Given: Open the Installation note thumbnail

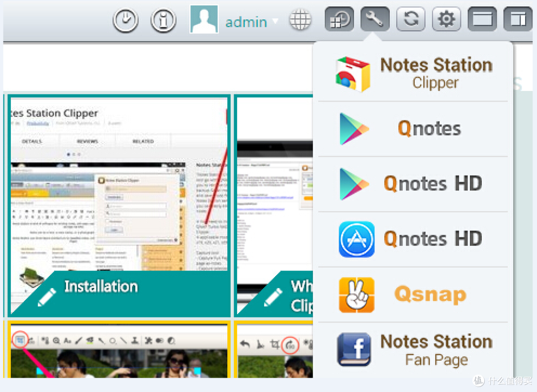Looking at the screenshot, I should coord(119,205).
